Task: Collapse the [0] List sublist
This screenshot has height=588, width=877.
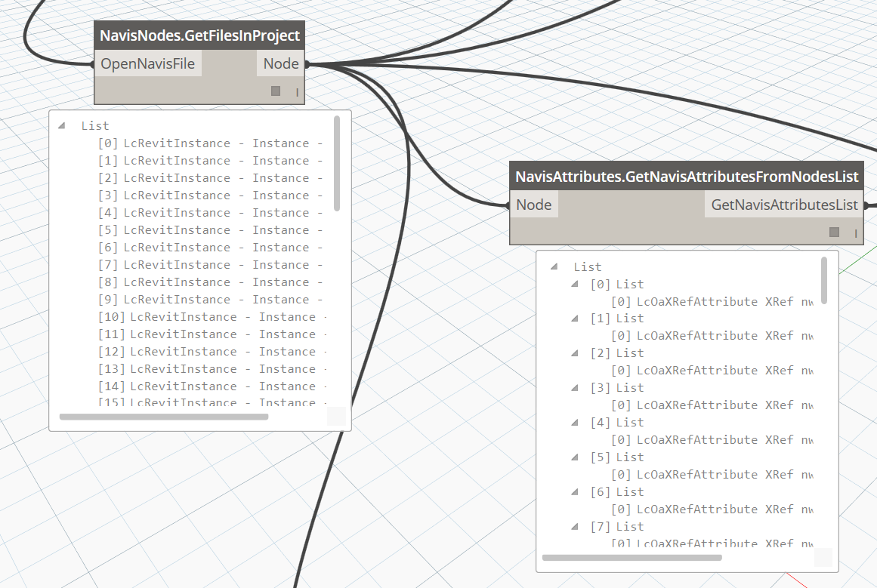Action: 576,285
